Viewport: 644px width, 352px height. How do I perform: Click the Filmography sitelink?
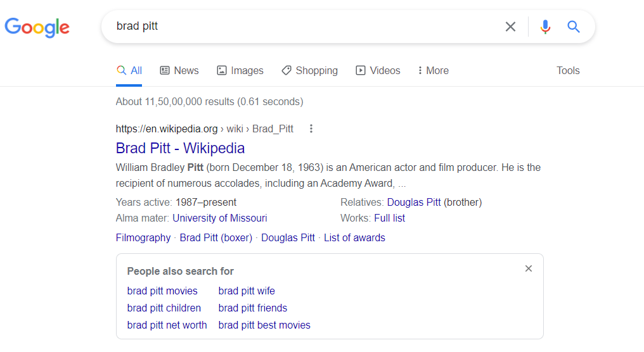point(143,237)
